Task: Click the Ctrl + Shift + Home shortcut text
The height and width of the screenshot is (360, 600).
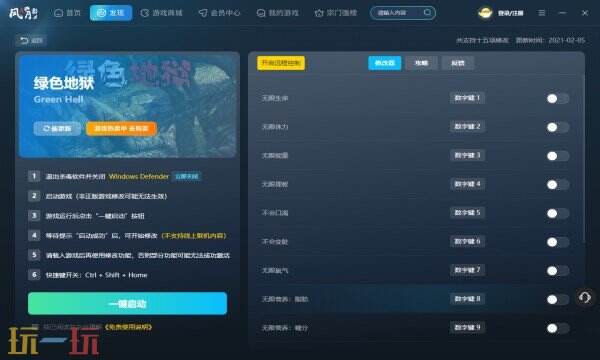Action: [116, 275]
